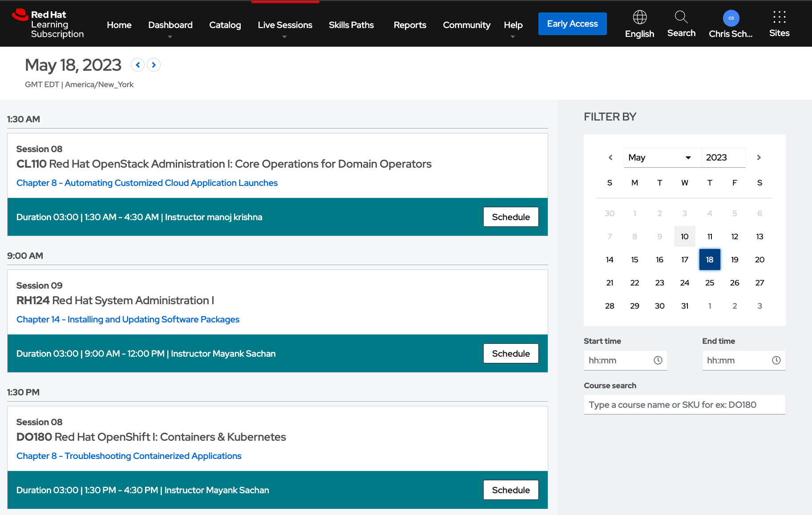Go to next day with right arrow

pyautogui.click(x=154, y=65)
